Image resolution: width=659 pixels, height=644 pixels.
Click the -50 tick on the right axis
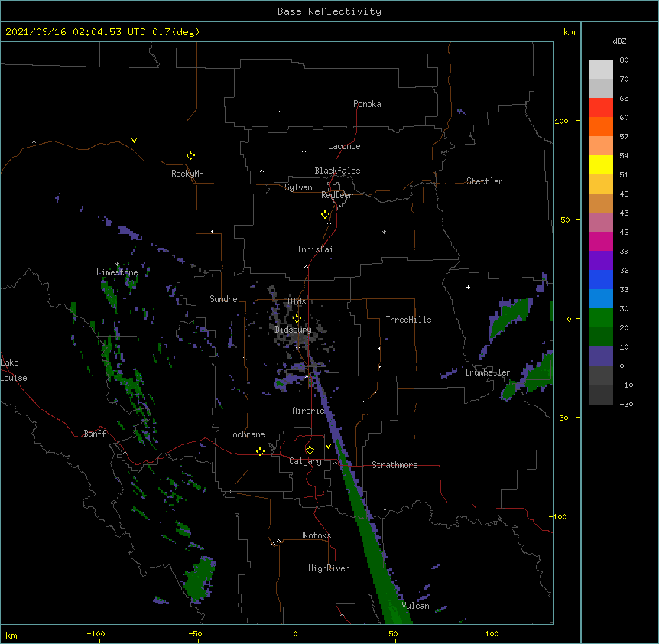coord(561,418)
